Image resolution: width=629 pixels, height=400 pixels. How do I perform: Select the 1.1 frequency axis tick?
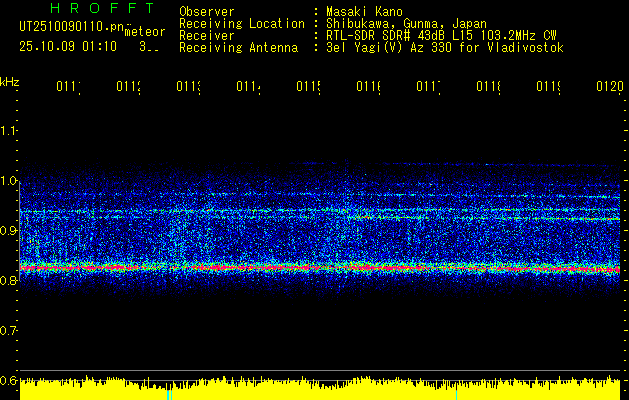(9, 131)
